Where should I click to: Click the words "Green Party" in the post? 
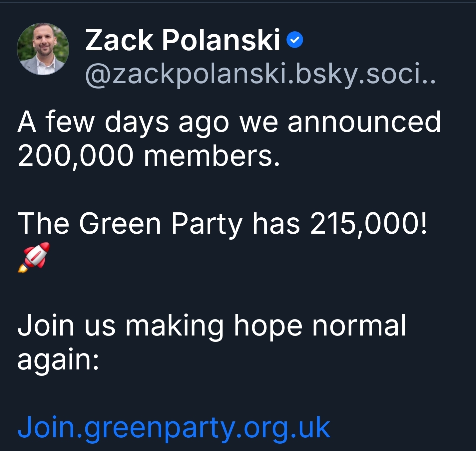(161, 224)
